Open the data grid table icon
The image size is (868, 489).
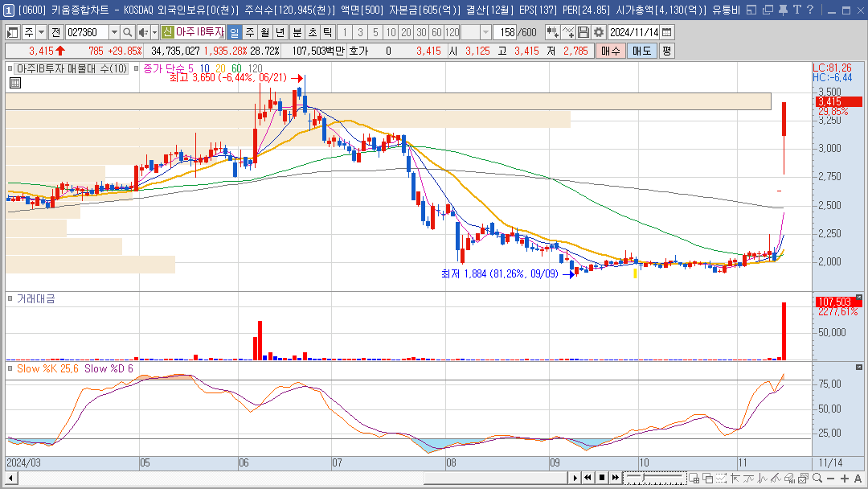click(x=15, y=83)
